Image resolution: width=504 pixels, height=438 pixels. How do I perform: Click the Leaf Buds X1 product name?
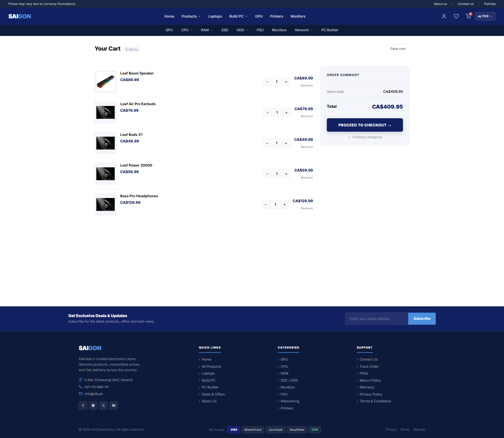[131, 135]
